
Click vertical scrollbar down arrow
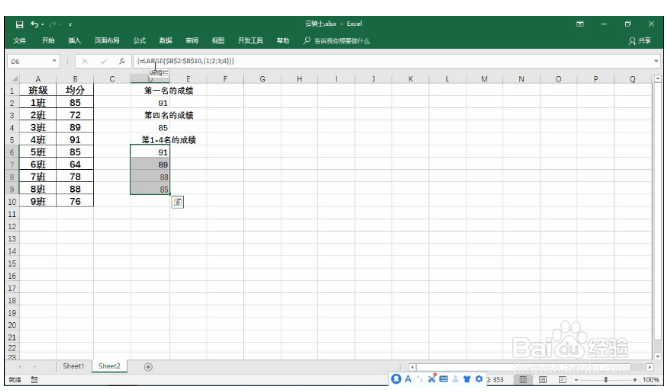pyautogui.click(x=658, y=356)
